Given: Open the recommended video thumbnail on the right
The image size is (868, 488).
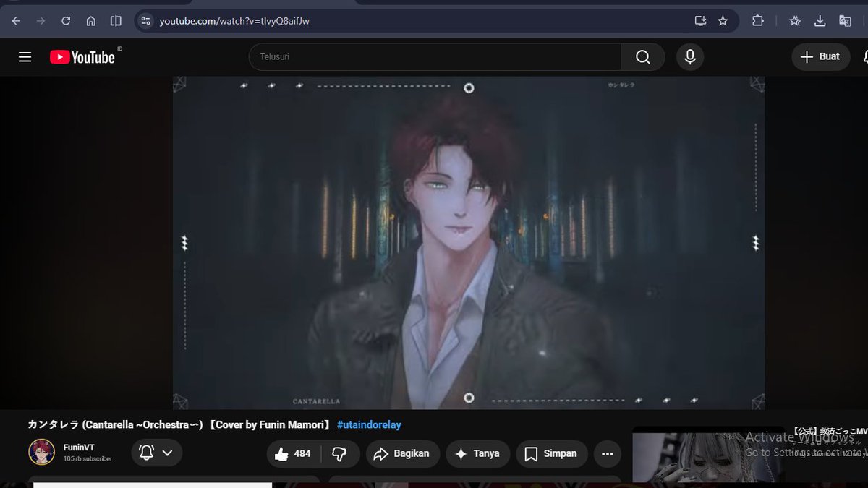Looking at the screenshot, I should click(x=709, y=457).
